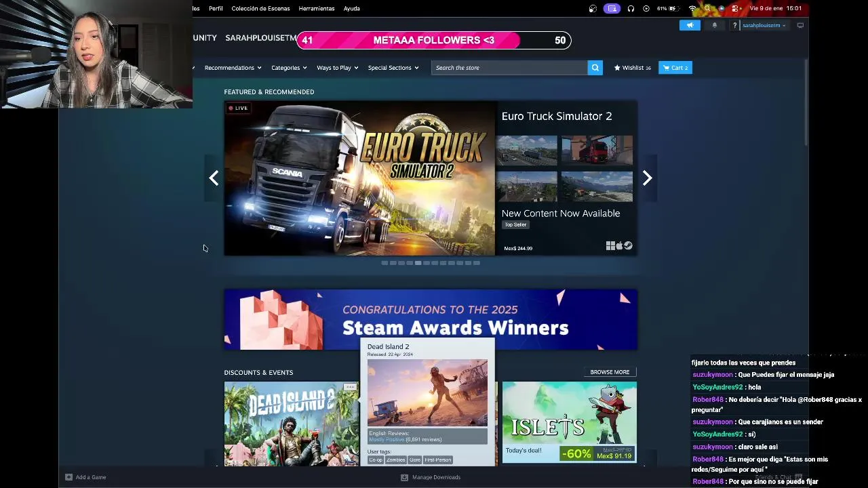Open the Islets Today's deal capsule
868x488 pixels.
pyautogui.click(x=570, y=422)
